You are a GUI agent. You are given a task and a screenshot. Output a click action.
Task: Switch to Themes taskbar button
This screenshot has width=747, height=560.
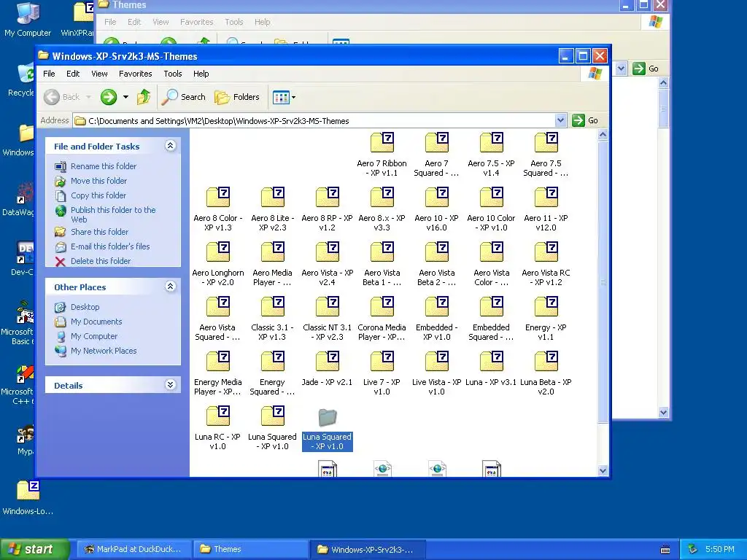[249, 549]
